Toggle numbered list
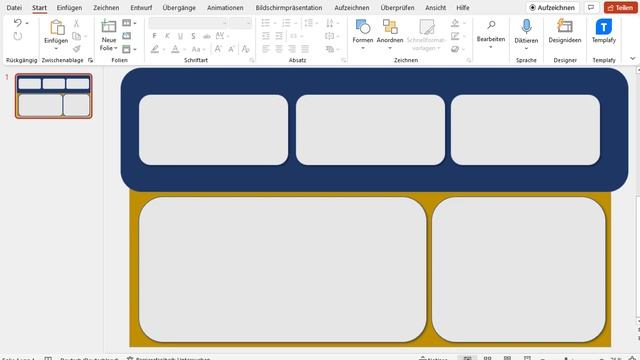Image resolution: width=640 pixels, height=360 pixels. pos(287,23)
